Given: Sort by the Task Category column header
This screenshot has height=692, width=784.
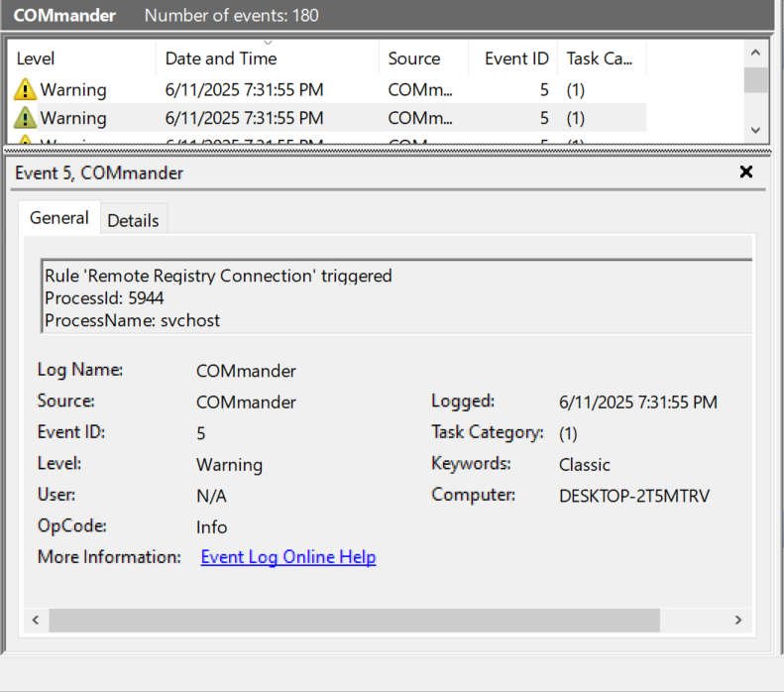Looking at the screenshot, I should (x=602, y=58).
